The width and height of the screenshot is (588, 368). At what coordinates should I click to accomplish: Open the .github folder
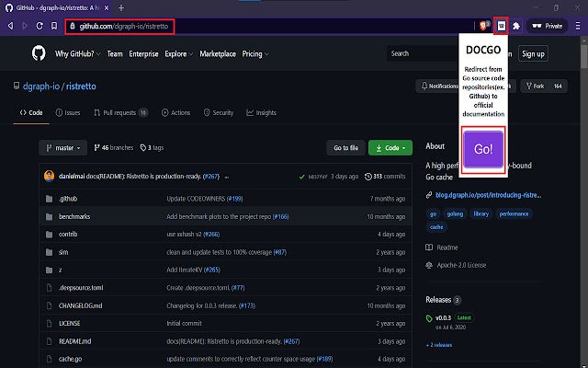68,199
